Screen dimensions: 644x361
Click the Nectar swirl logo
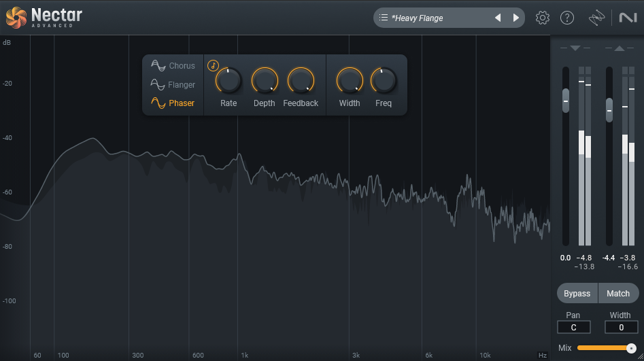click(x=16, y=18)
